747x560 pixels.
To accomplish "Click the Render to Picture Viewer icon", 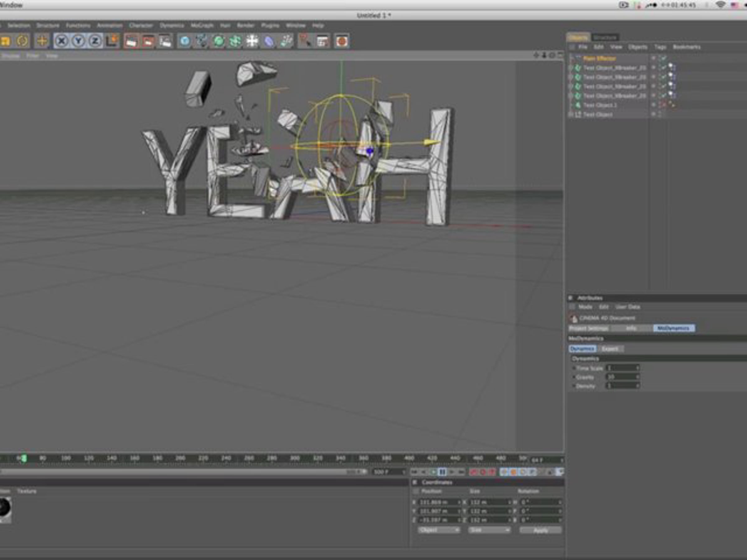I will pos(148,41).
